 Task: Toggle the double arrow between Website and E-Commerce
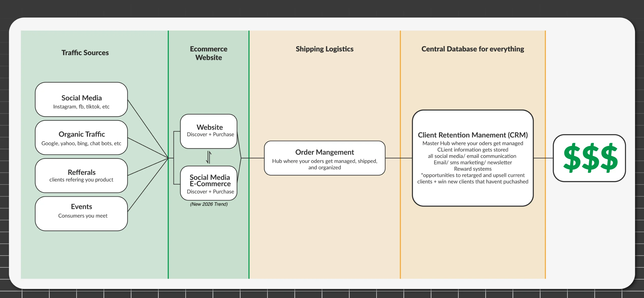208,157
